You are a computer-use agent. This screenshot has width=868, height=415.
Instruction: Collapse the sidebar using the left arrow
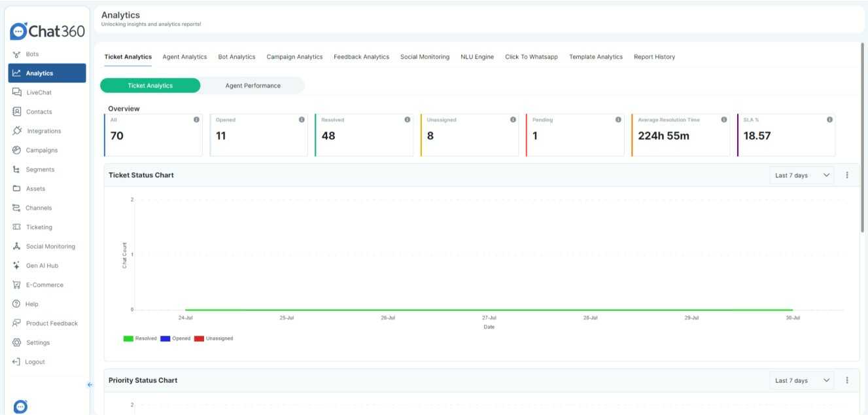click(90, 385)
